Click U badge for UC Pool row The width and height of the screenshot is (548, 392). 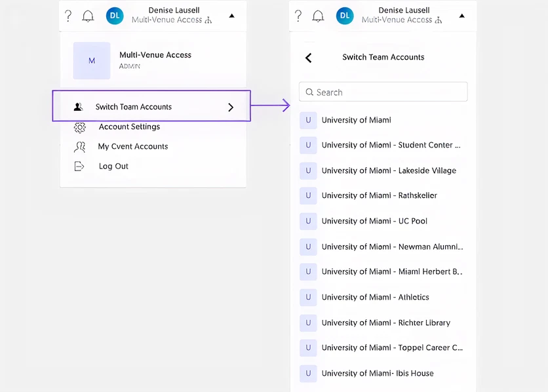click(x=308, y=221)
